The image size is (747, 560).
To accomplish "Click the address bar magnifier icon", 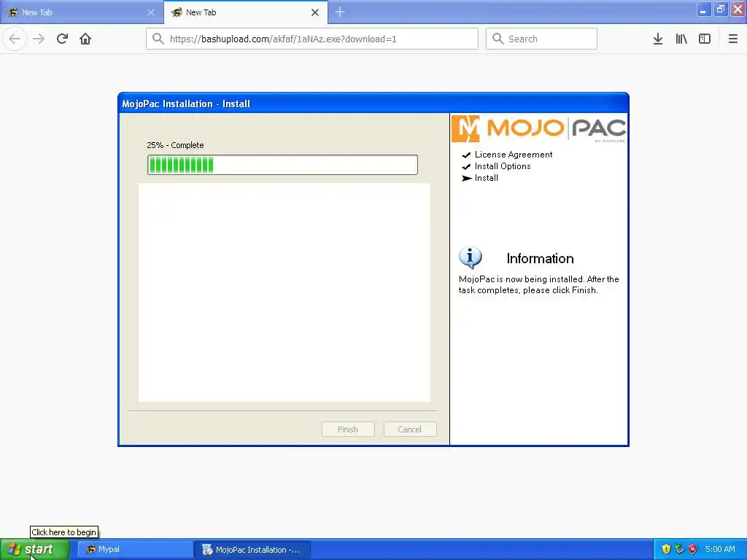I will click(158, 39).
